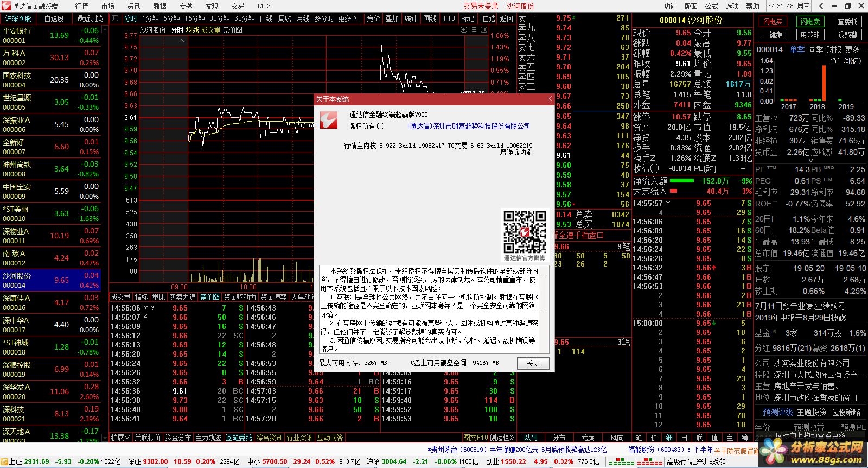This screenshot has width=868, height=468.
Task: Select the 单季 financial view
Action: pyautogui.click(x=797, y=49)
